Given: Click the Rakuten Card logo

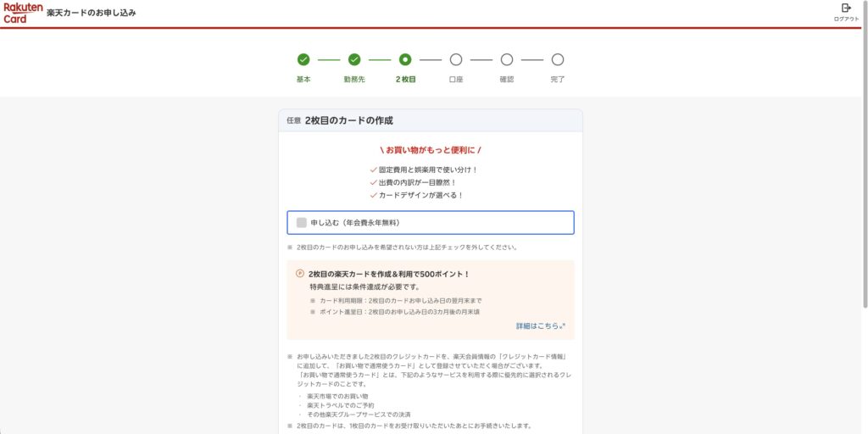Looking at the screenshot, I should pos(21,13).
